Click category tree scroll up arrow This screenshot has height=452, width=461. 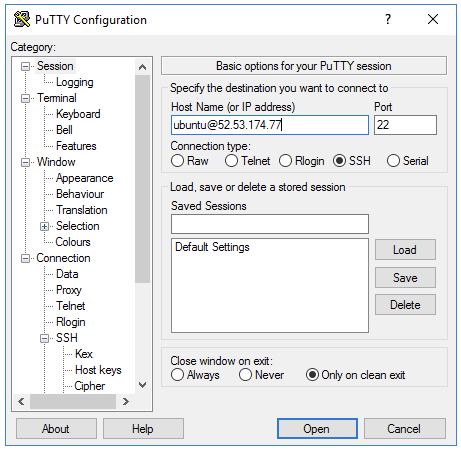point(142,68)
